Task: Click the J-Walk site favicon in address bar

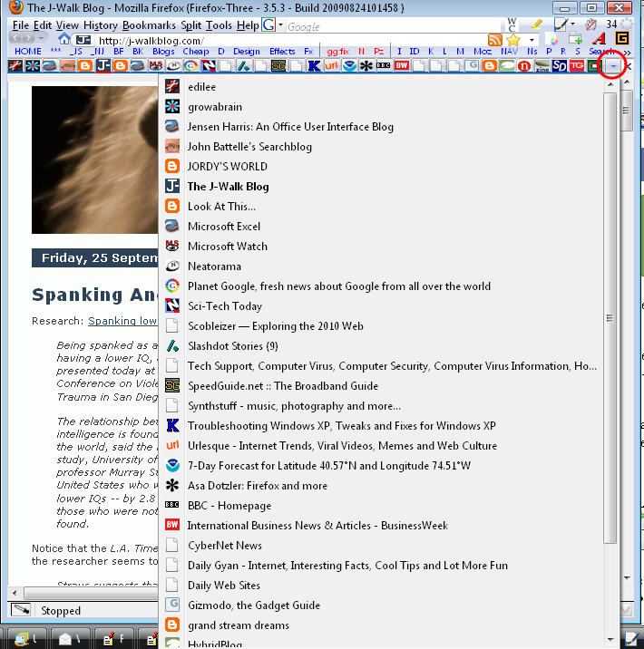Action: click(x=83, y=40)
